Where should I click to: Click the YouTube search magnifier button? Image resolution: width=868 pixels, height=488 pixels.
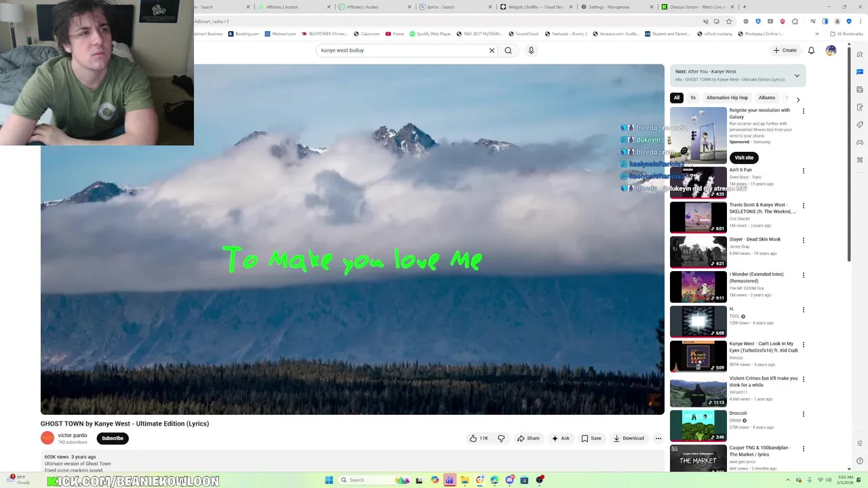click(508, 50)
